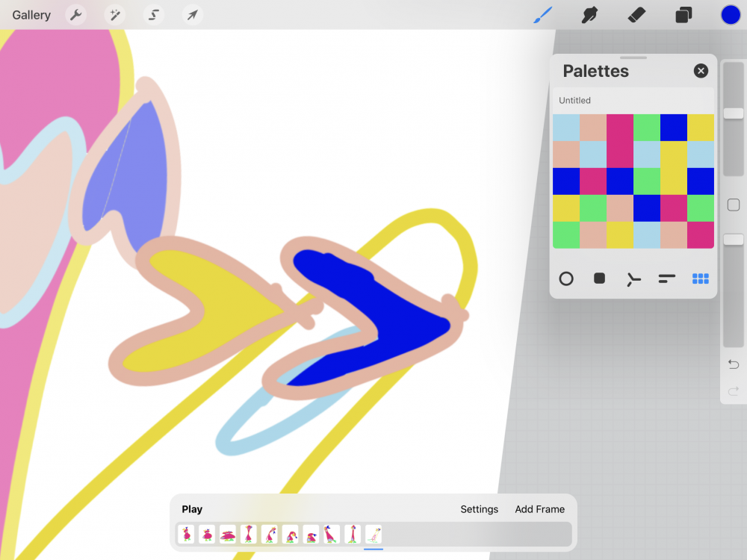Select the first animation frame thumbnail

tap(186, 534)
